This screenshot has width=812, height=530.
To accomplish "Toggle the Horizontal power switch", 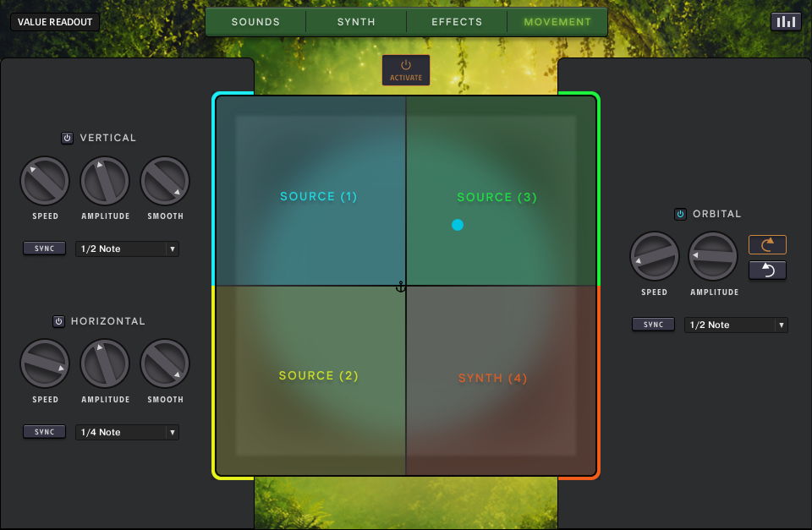I will 58,321.
